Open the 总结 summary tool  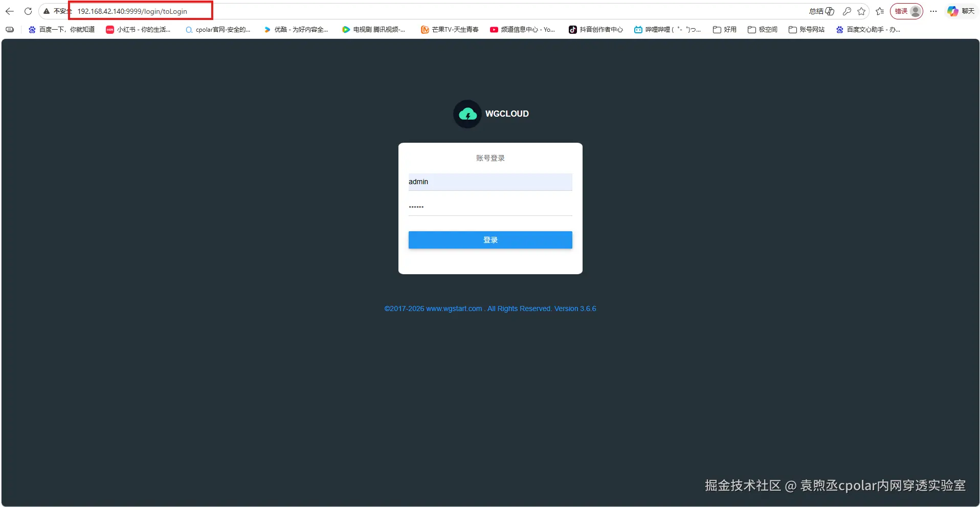(821, 11)
